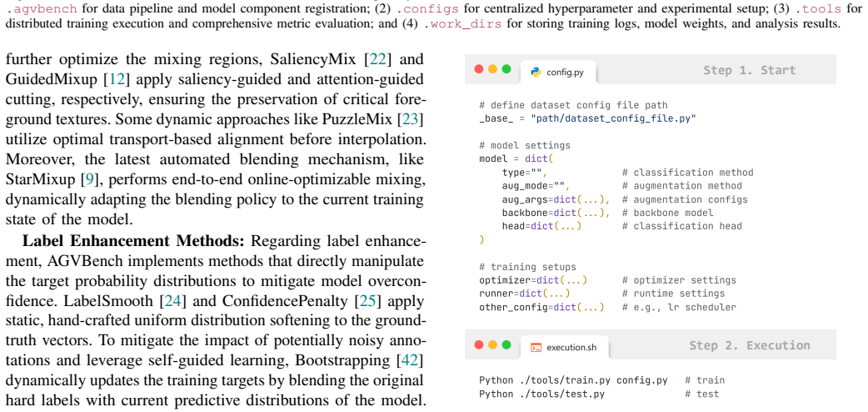Click the '# augmentation method' comment
Screen dimensions: 868x412
click(x=681, y=186)
